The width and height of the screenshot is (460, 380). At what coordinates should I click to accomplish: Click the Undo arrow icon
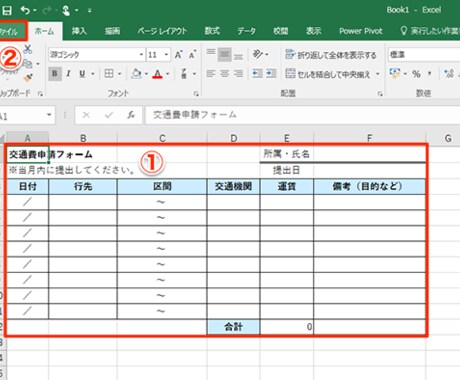pyautogui.click(x=25, y=10)
